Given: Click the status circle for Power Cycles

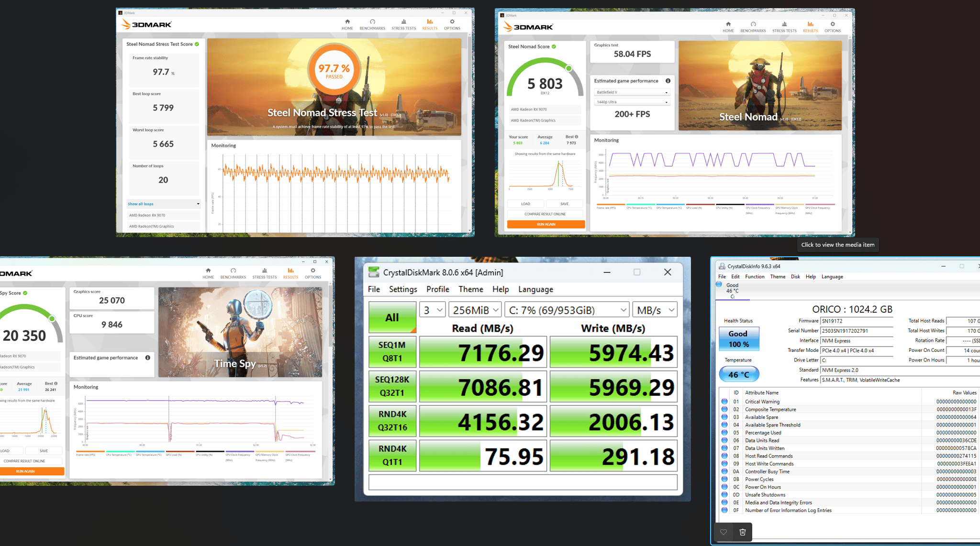Looking at the screenshot, I should point(724,479).
